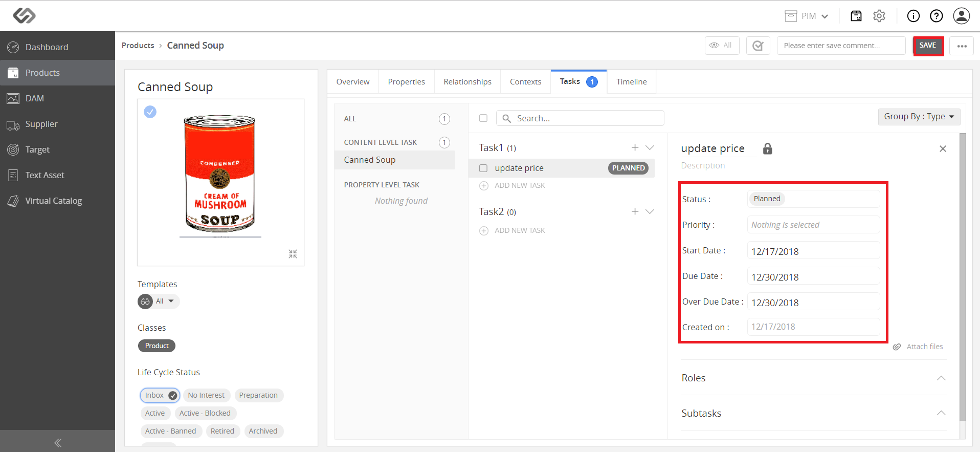Check the update price task checkbox
The image size is (980, 452).
click(483, 168)
